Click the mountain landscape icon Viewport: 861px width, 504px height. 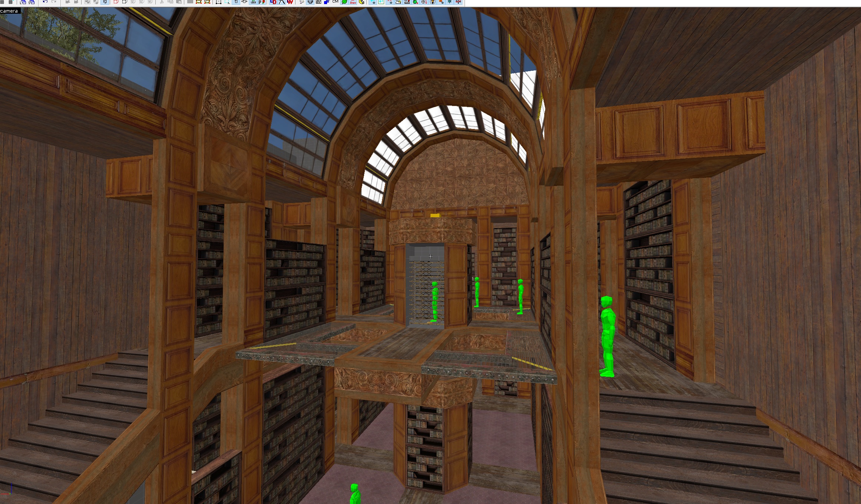click(x=407, y=2)
